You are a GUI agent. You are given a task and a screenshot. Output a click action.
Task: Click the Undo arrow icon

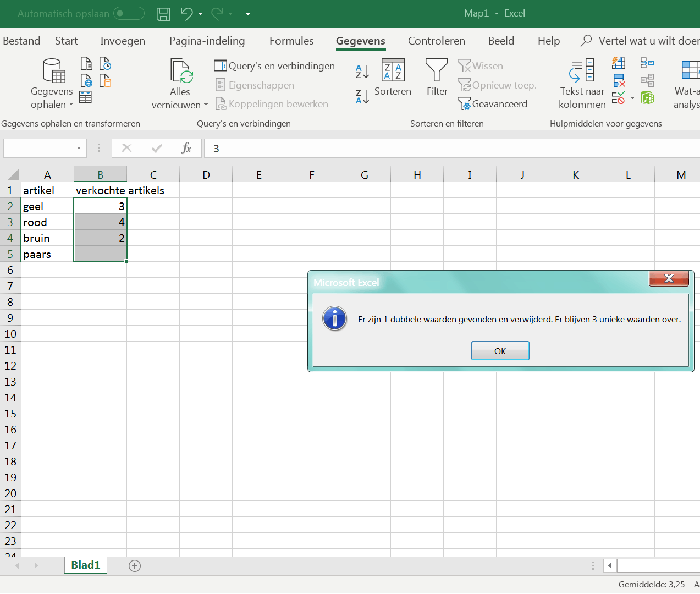pos(187,13)
